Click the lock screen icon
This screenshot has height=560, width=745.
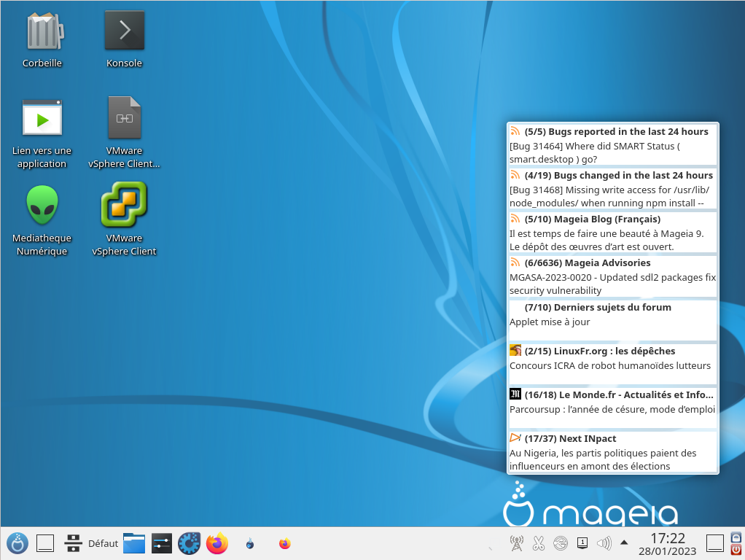[736, 537]
